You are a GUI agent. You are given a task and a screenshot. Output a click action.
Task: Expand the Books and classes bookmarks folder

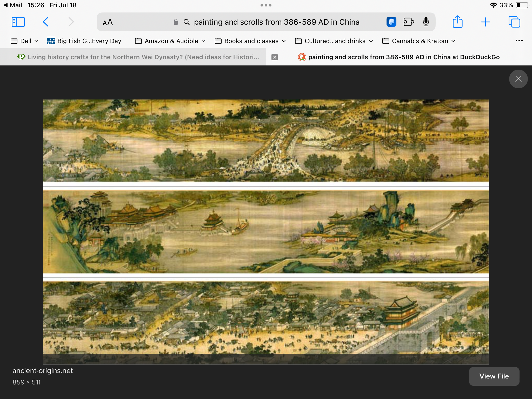point(250,41)
